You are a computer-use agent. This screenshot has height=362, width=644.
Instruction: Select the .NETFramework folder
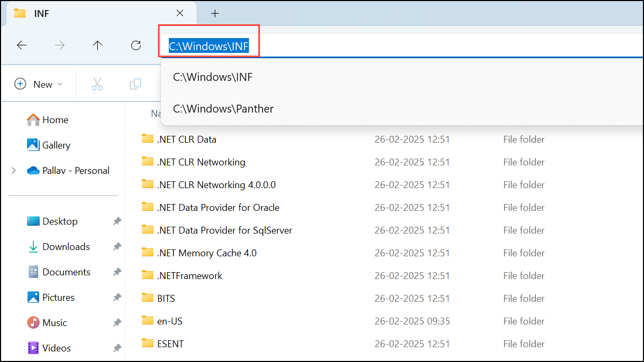click(189, 276)
